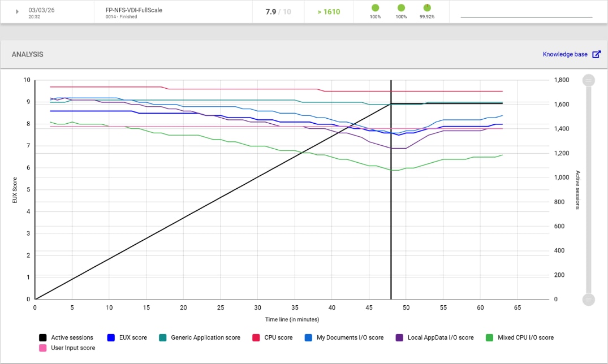Click the Time line (in minutes) axis title

coord(292,319)
